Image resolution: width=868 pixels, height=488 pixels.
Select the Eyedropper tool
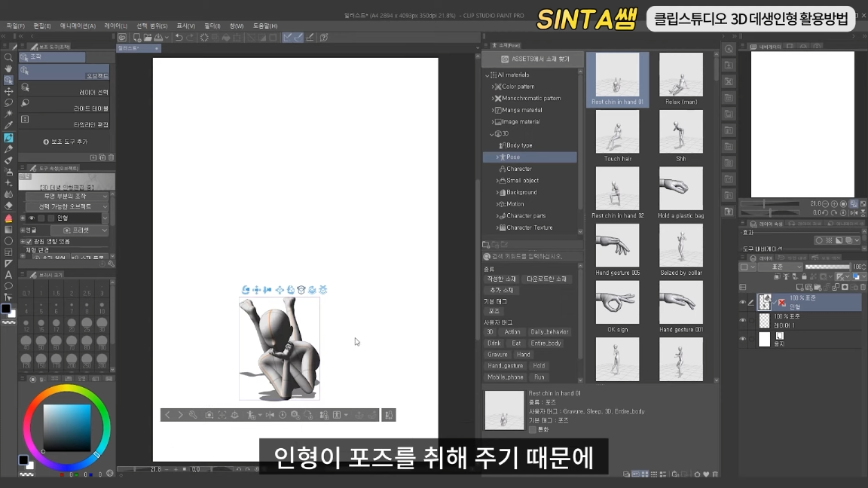(x=8, y=126)
